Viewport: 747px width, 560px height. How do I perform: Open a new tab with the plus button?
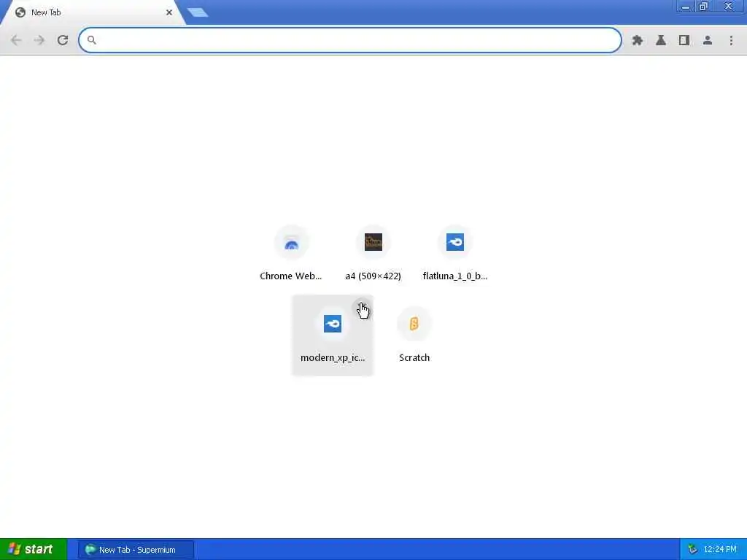tap(198, 12)
